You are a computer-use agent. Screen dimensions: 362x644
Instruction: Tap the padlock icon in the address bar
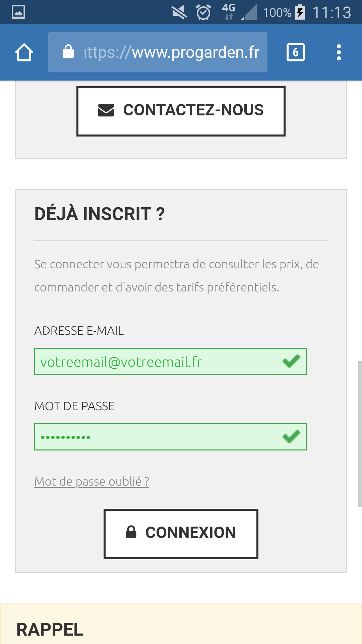[68, 52]
